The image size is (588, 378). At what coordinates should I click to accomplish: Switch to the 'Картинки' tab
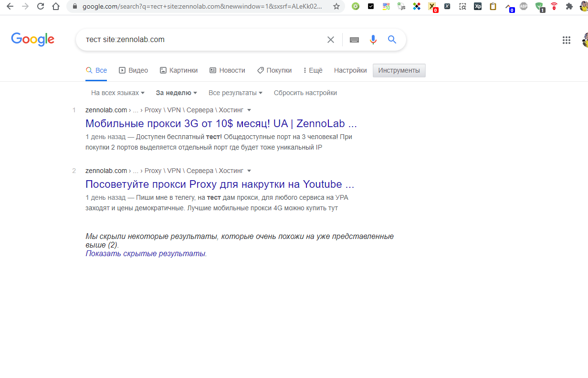(x=178, y=70)
